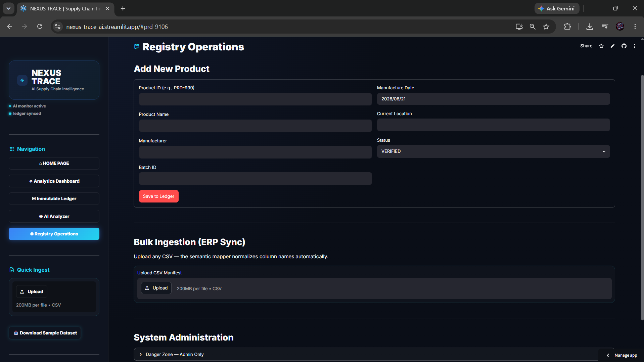Click the Product ID input field

[x=255, y=99]
